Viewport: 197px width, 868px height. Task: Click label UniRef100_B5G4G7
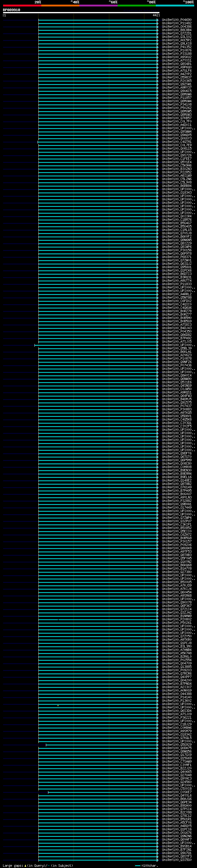pyautogui.click(x=176, y=223)
